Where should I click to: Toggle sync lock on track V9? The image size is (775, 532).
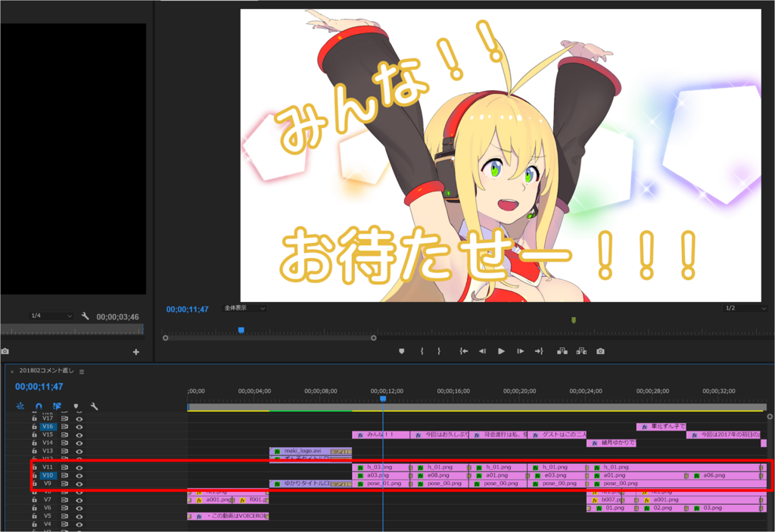(x=64, y=484)
